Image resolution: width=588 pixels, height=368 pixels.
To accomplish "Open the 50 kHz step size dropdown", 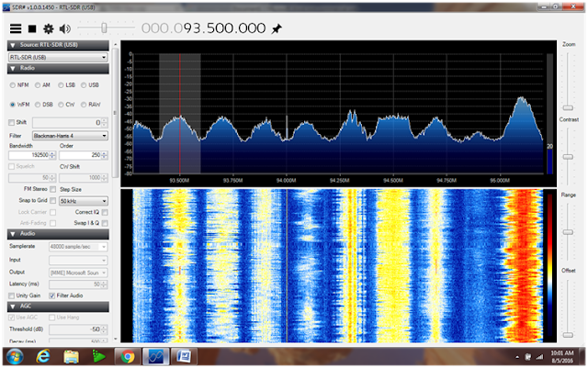I will point(84,201).
